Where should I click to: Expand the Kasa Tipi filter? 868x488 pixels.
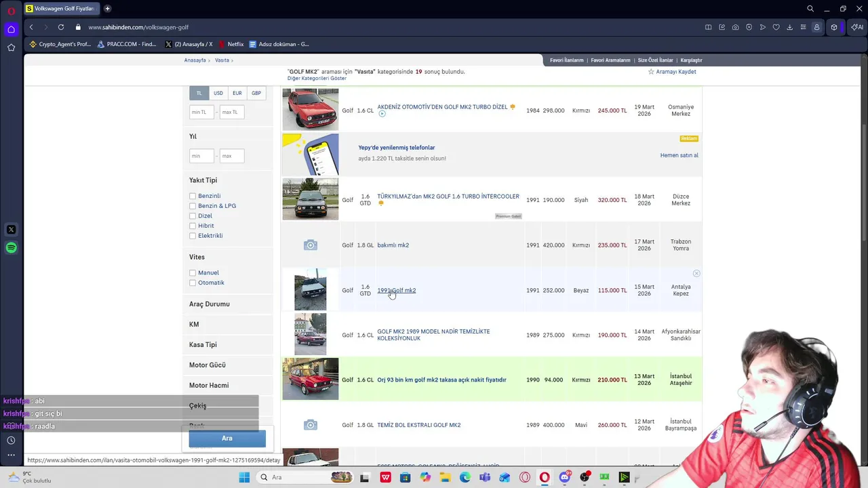203,345
